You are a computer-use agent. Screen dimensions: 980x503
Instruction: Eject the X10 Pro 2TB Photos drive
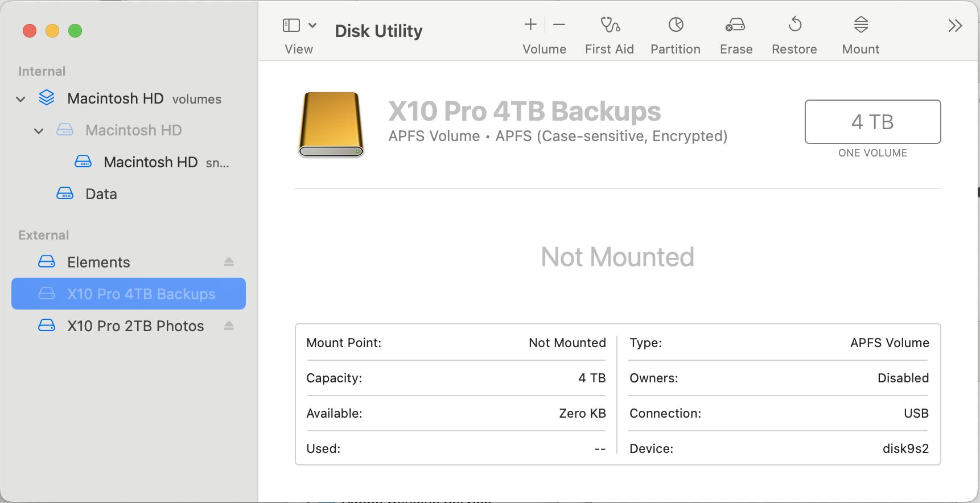point(229,325)
